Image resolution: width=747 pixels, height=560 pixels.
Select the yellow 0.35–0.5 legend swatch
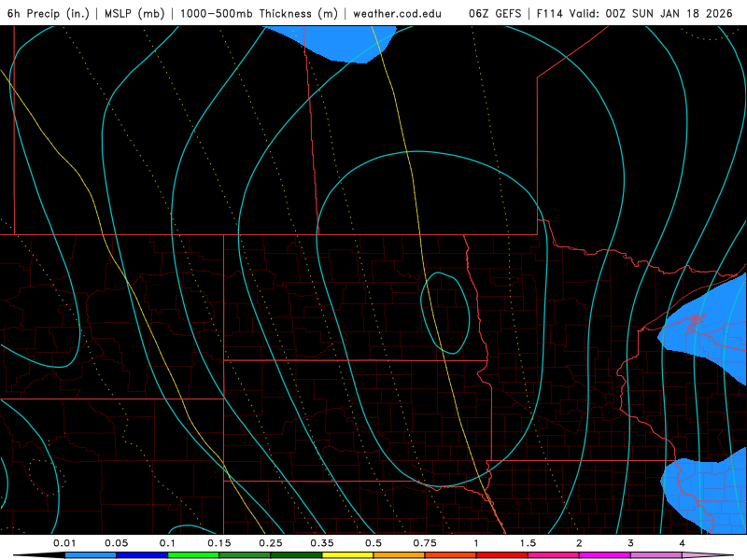347,555
